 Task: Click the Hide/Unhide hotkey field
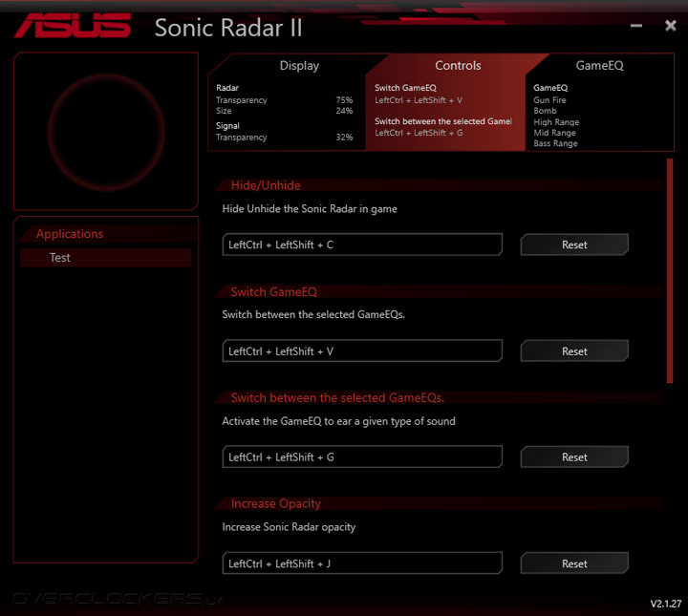click(362, 244)
